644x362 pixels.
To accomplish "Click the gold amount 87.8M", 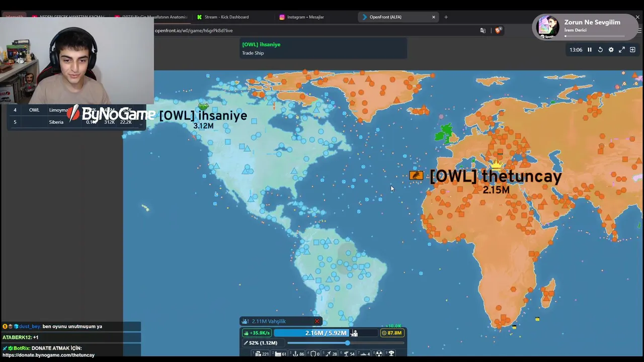I will click(x=392, y=333).
